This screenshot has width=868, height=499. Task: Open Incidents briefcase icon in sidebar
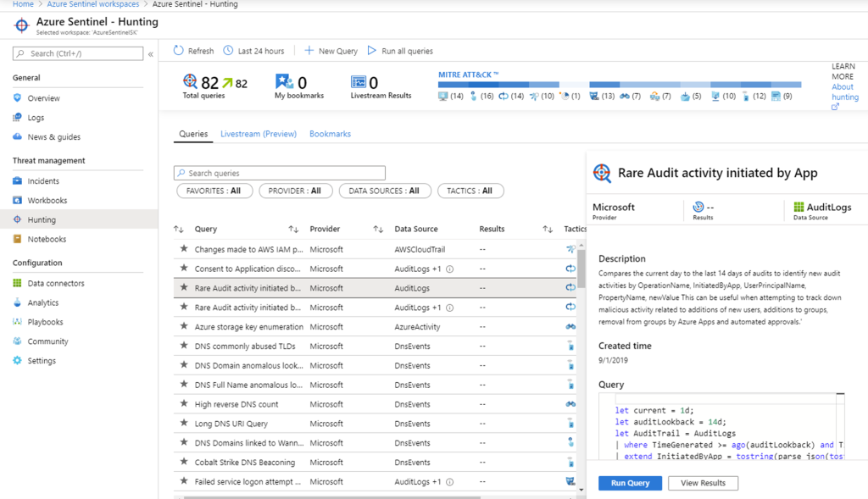tap(17, 181)
